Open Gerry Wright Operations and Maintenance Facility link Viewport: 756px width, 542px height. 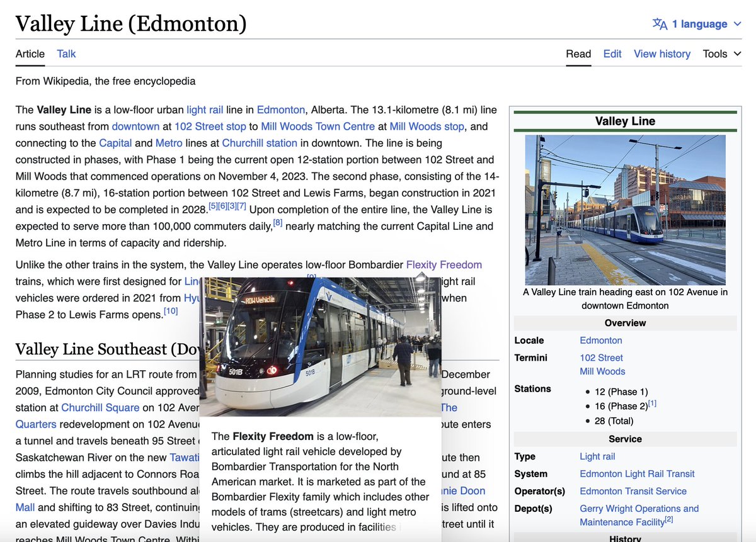[639, 515]
